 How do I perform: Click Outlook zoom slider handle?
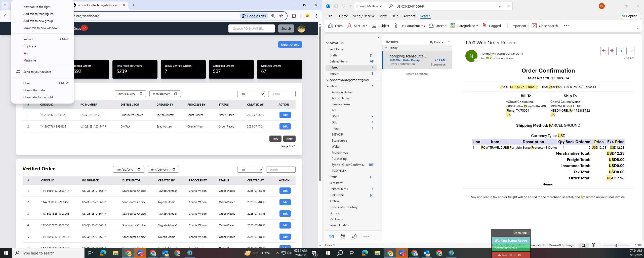pyautogui.click(x=616, y=245)
